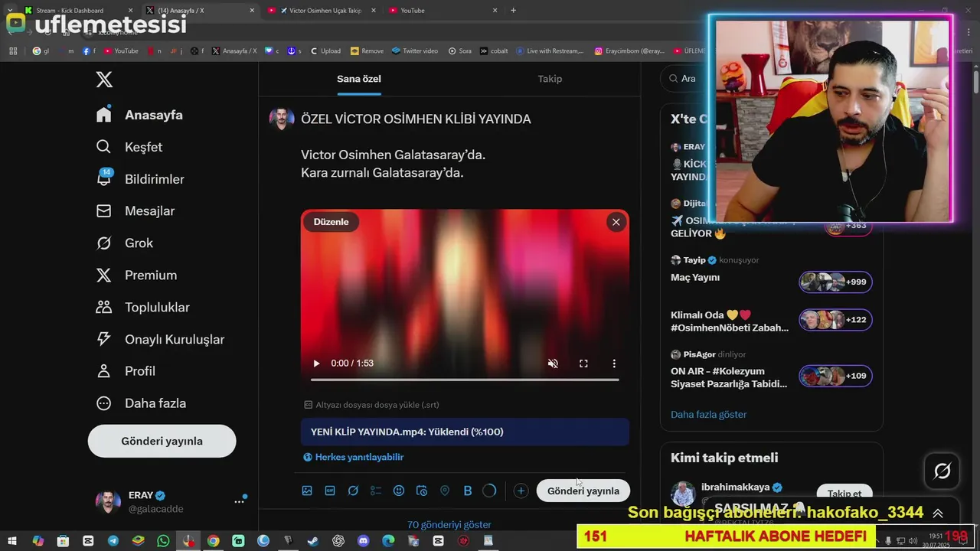
Task: Open browser apps grid icon
Action: [x=13, y=51]
